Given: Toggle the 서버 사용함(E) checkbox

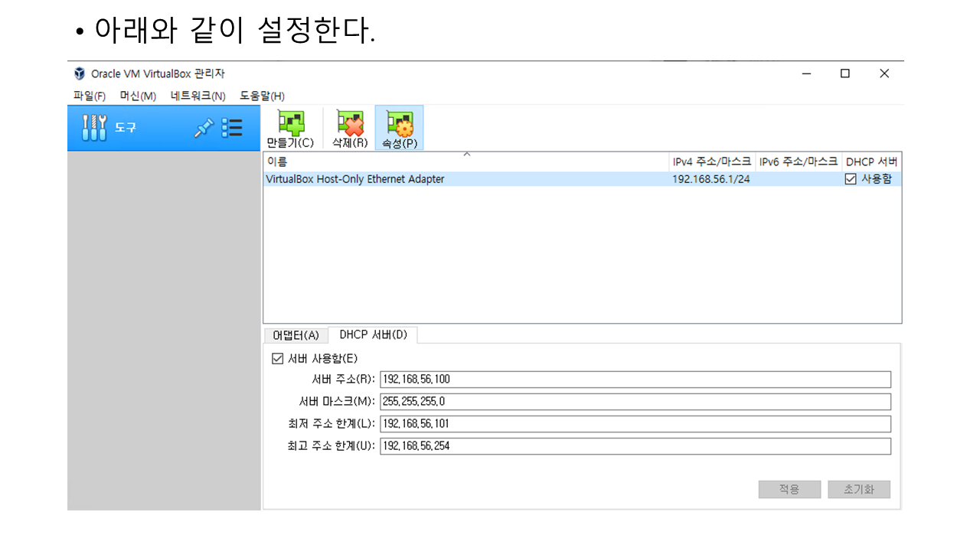Looking at the screenshot, I should [x=278, y=358].
